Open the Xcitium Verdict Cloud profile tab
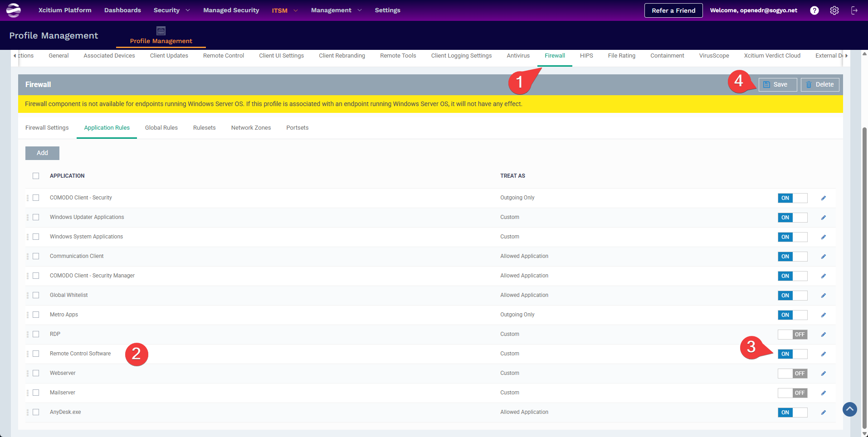 click(772, 56)
